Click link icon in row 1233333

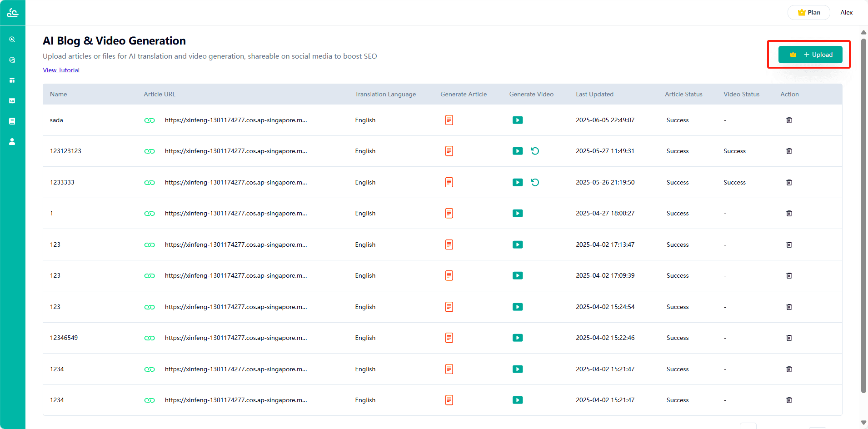point(150,183)
